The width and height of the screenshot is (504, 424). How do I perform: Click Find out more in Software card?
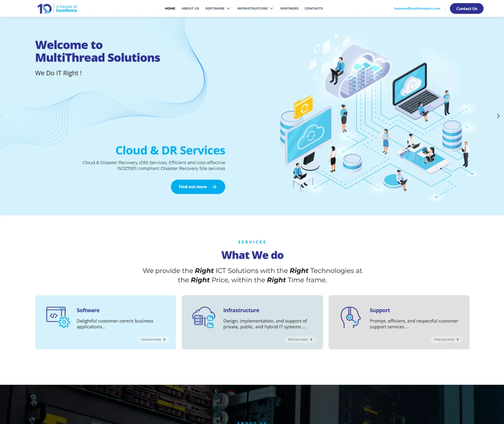153,339
